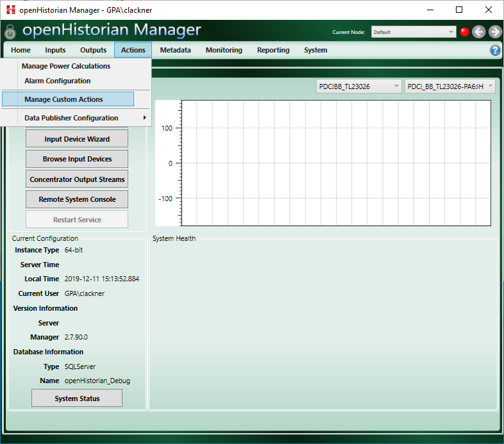Click the red connection status indicator

click(x=464, y=32)
